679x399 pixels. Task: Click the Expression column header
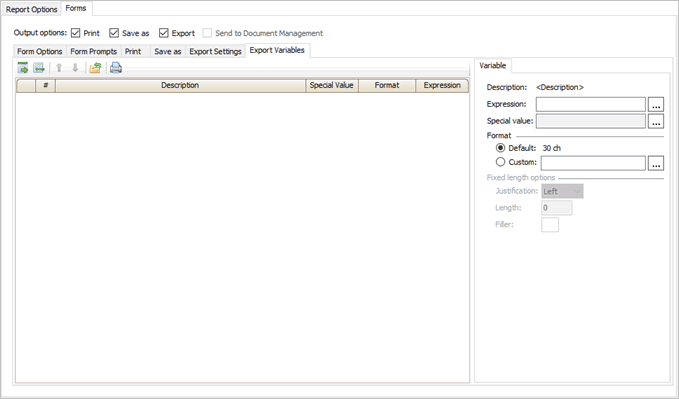click(x=442, y=85)
